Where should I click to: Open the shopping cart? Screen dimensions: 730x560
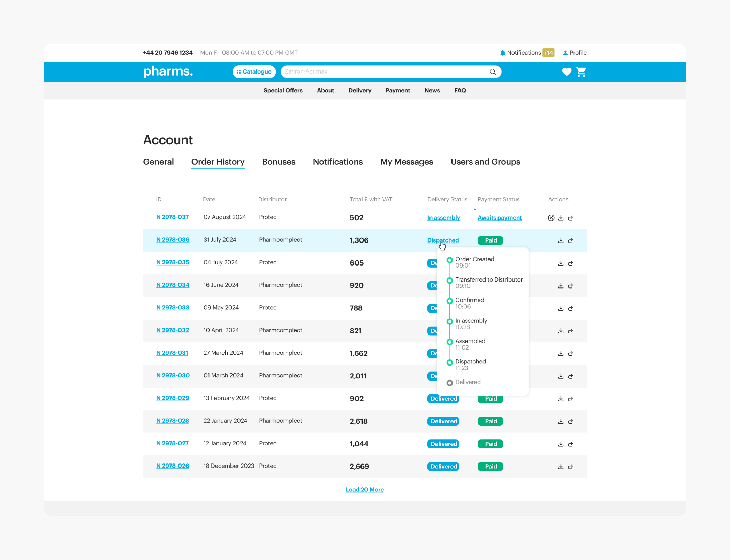pyautogui.click(x=581, y=72)
